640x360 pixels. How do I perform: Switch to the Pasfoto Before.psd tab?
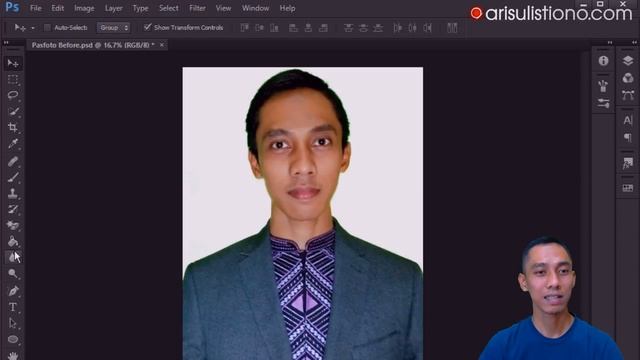(x=93, y=45)
